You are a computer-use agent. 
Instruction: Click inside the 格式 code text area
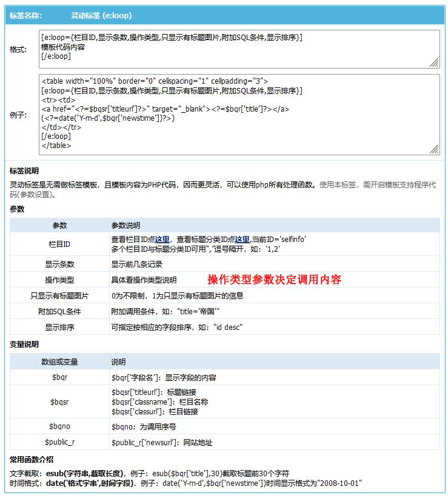236,47
